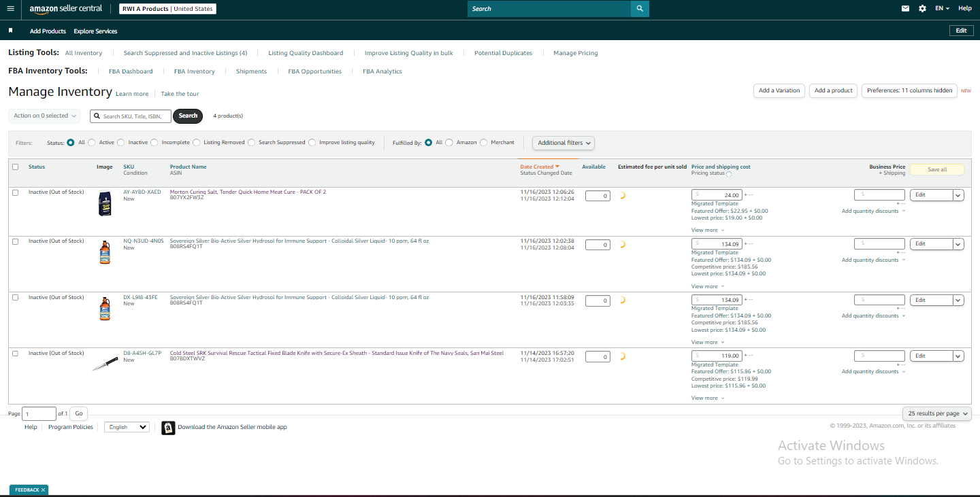Open the mail messages icon
The width and height of the screenshot is (980, 497).
905,9
